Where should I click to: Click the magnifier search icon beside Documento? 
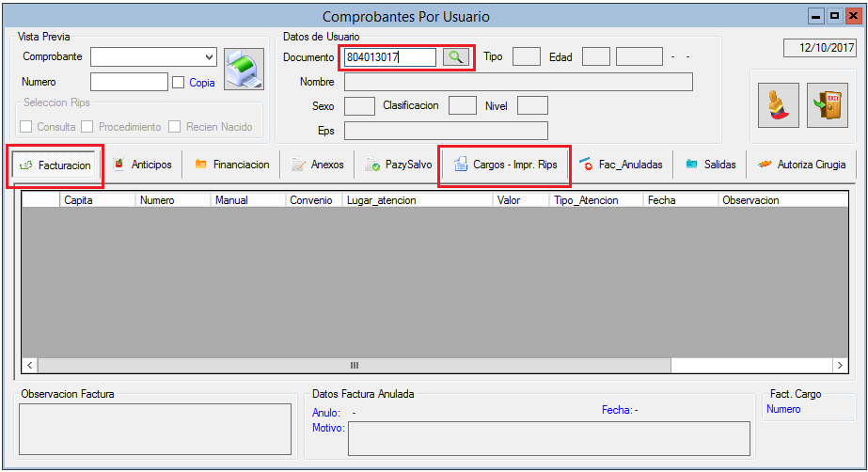pyautogui.click(x=456, y=57)
